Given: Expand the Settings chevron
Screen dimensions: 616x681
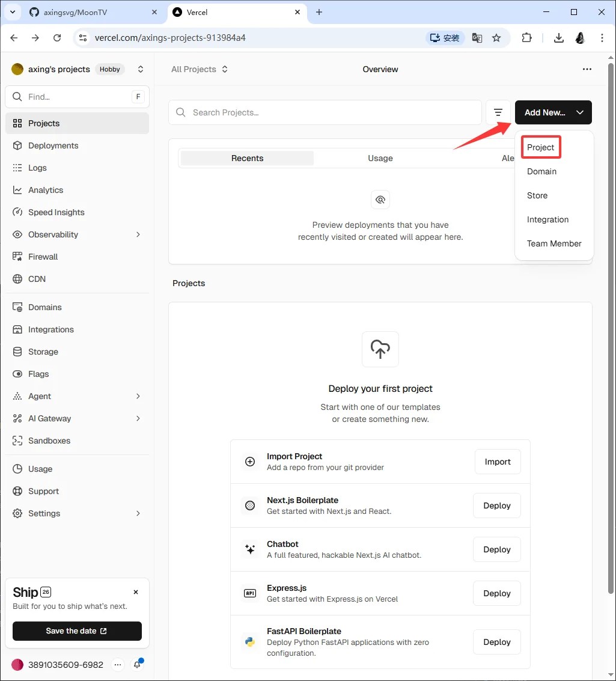Looking at the screenshot, I should [138, 513].
